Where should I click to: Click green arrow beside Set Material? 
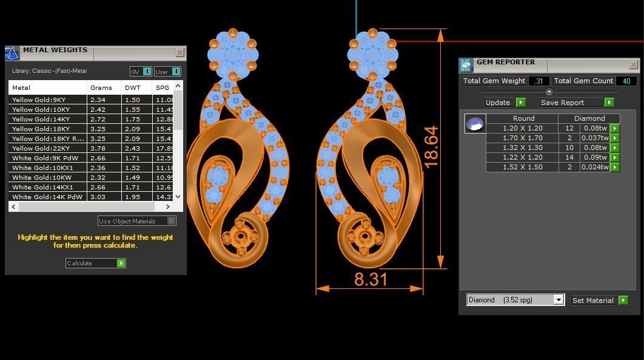pos(623,301)
